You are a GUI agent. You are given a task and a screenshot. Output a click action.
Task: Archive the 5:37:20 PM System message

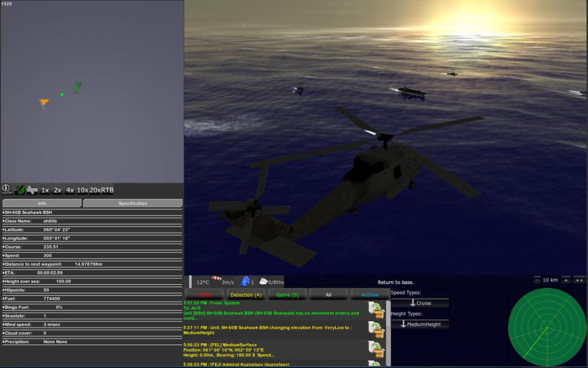pos(376,309)
